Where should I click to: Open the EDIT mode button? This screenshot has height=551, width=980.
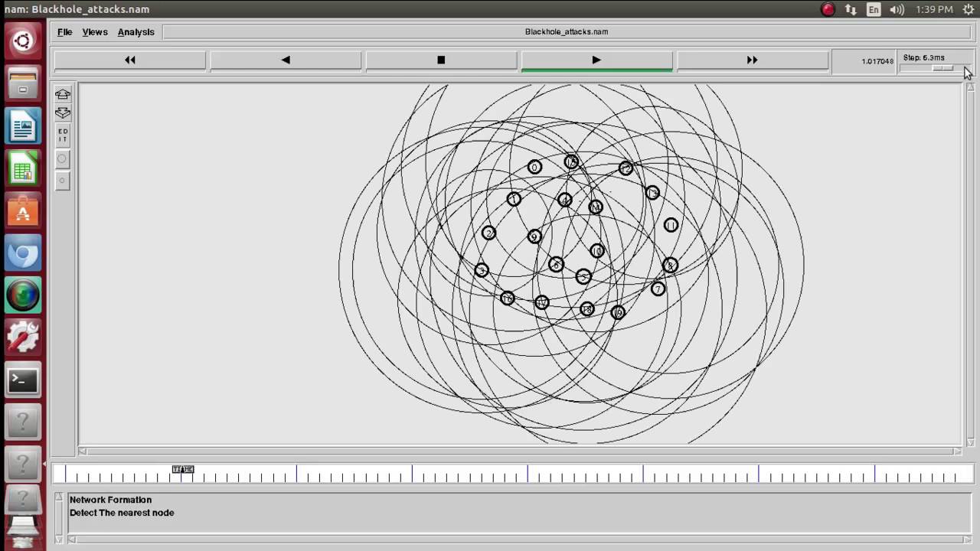tap(63, 136)
